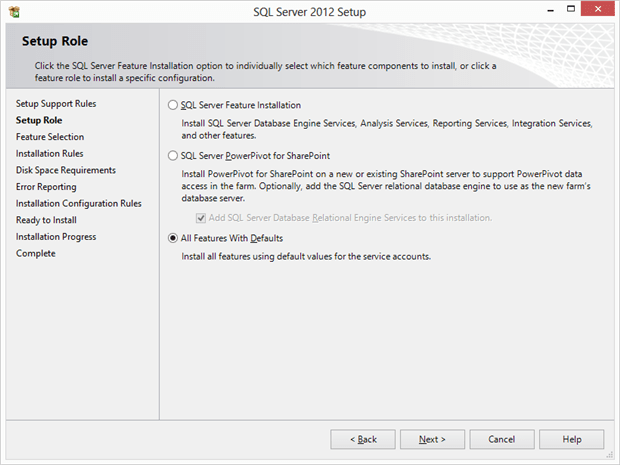The image size is (620, 465).
Task: Proceed with the Next button
Action: pyautogui.click(x=432, y=439)
